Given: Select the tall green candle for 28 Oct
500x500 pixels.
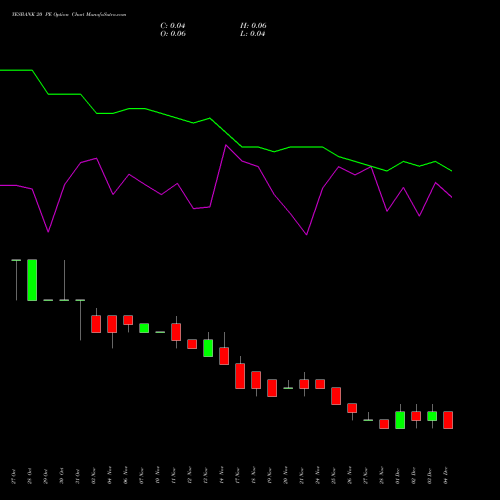Looking at the screenshot, I should pyautogui.click(x=32, y=280).
